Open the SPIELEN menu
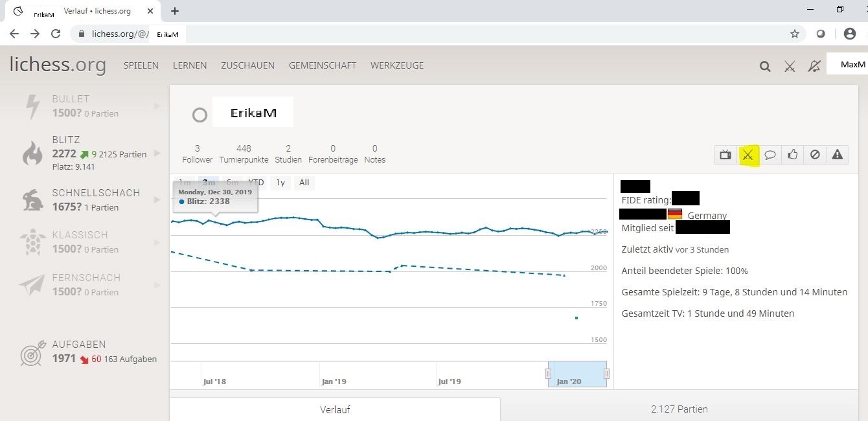Screen dimensions: 868x421 (x=141, y=65)
